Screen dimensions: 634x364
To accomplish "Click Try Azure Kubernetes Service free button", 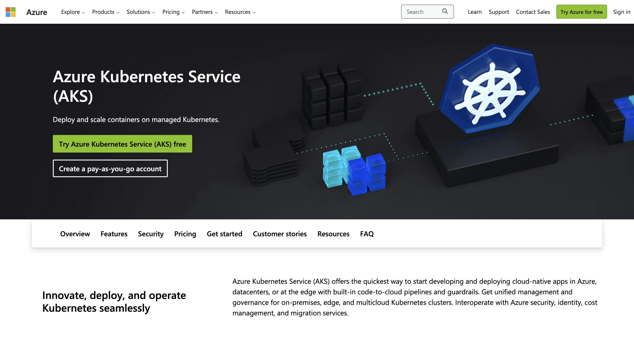I will coord(122,144).
